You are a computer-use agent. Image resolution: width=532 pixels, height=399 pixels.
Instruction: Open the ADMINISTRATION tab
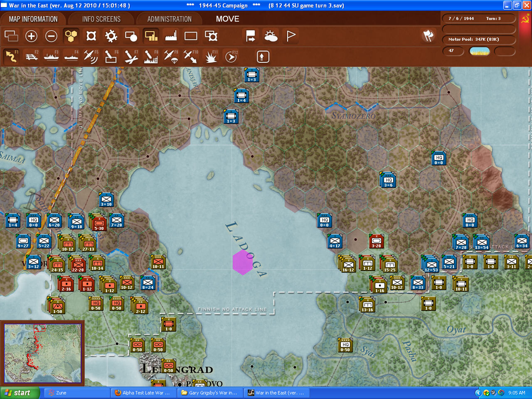click(x=170, y=19)
